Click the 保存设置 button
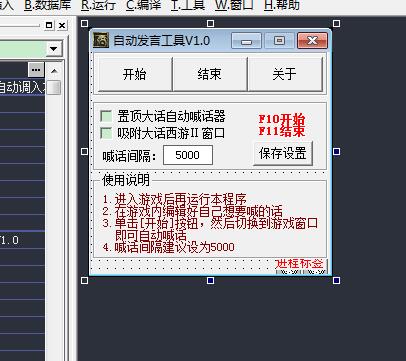 [x=283, y=153]
